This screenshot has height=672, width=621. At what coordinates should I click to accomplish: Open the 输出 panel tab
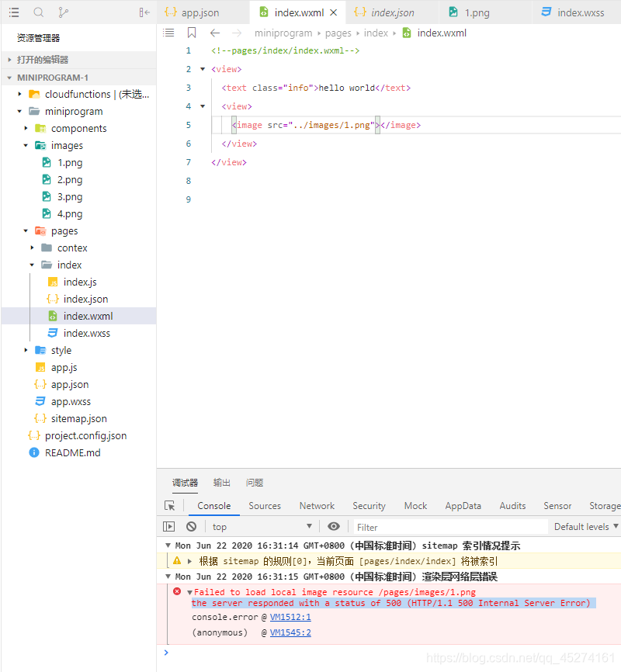(x=222, y=483)
